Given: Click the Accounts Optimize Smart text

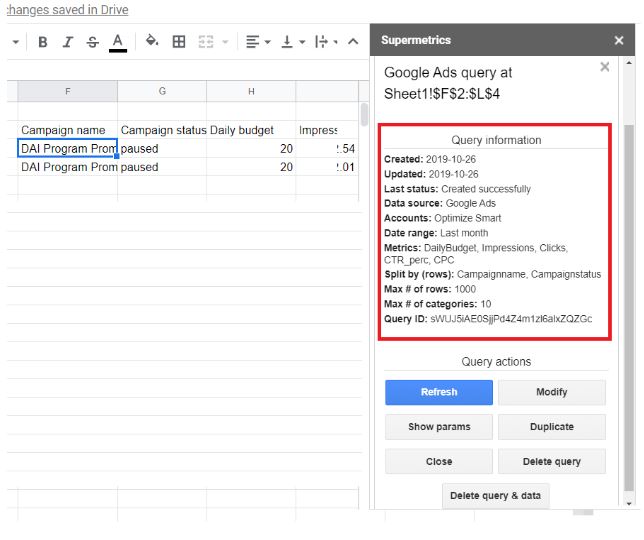Looking at the screenshot, I should [442, 218].
